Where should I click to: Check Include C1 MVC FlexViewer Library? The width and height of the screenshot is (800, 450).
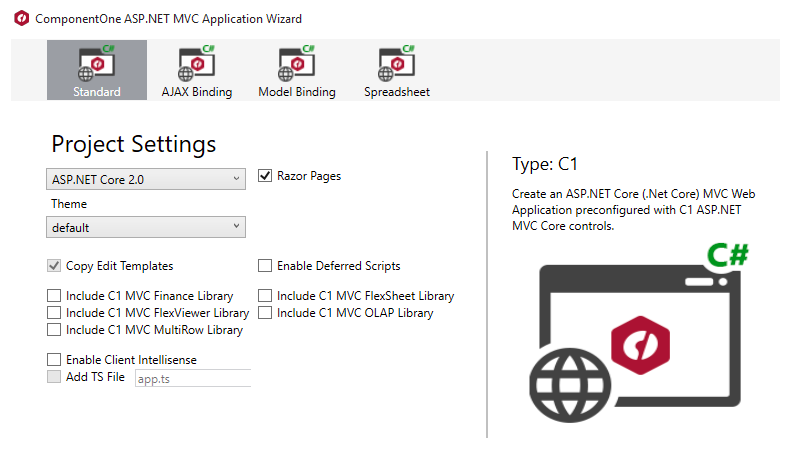pyautogui.click(x=54, y=312)
